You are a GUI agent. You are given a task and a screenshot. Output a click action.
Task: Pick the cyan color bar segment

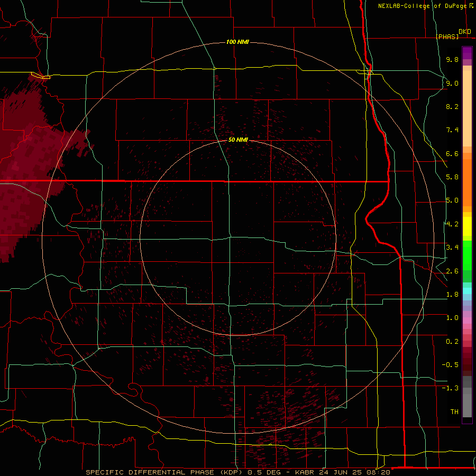click(x=467, y=291)
